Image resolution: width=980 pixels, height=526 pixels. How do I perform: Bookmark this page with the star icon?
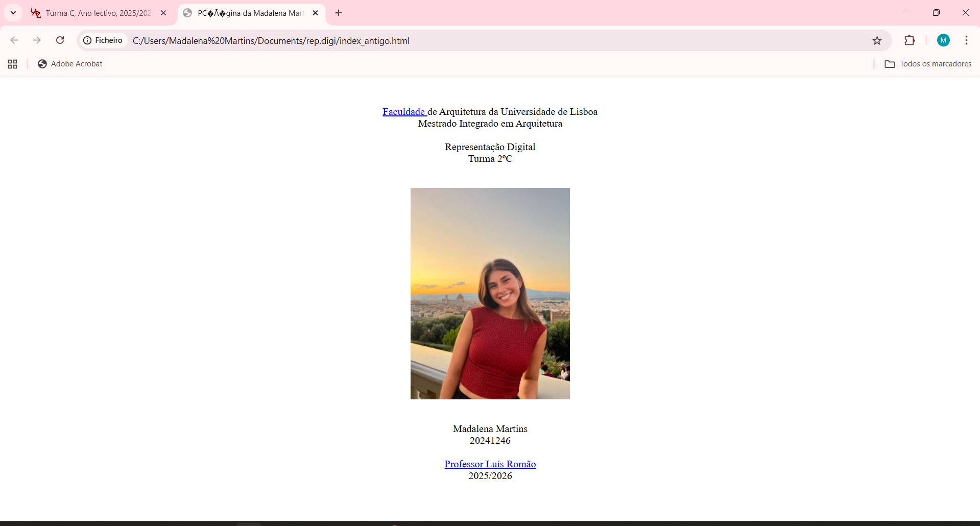click(x=877, y=40)
